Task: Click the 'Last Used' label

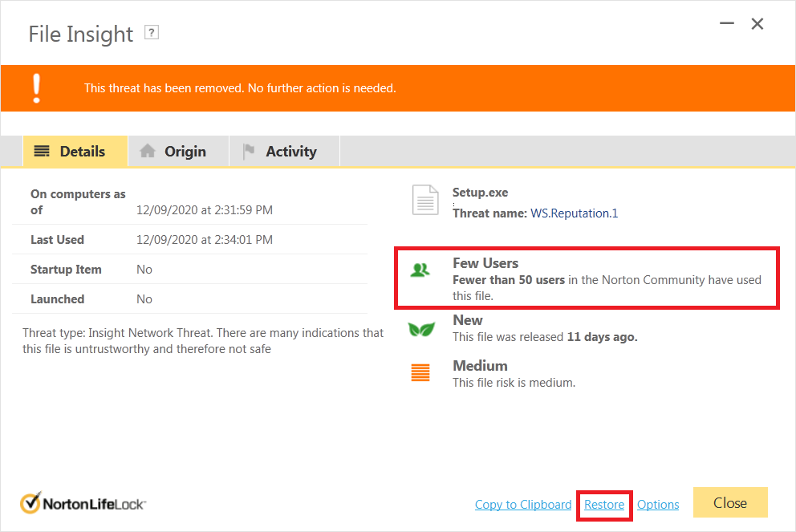Action: tap(57, 240)
